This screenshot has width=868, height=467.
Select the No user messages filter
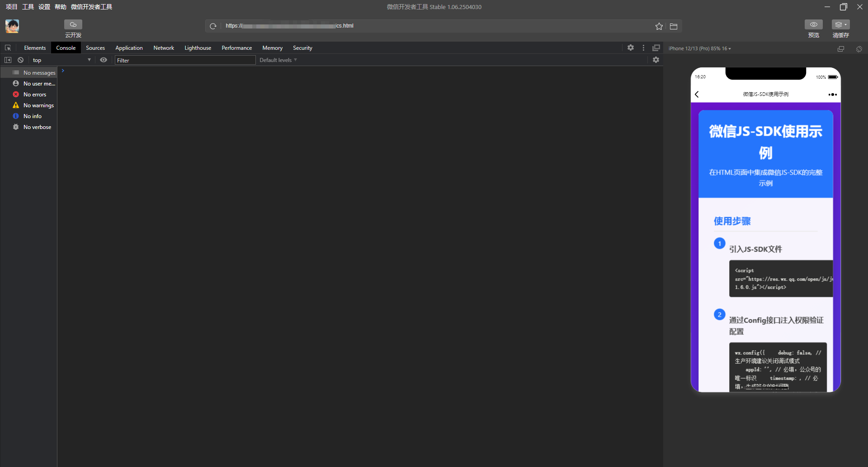(29, 84)
